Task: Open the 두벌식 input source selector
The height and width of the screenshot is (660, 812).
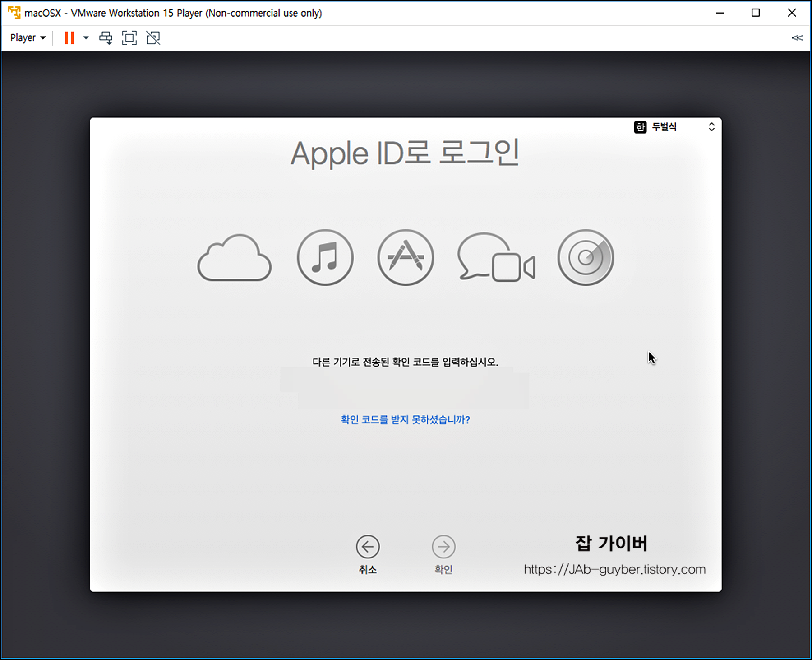Action: coord(674,127)
